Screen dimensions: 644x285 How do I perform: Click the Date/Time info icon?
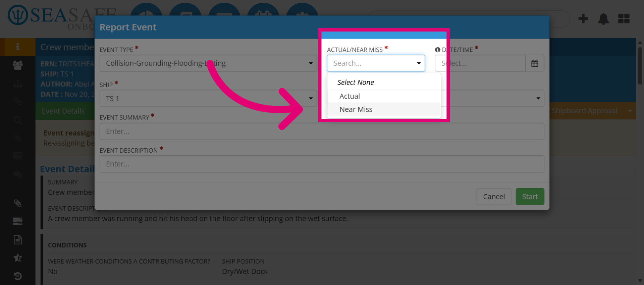(x=437, y=50)
